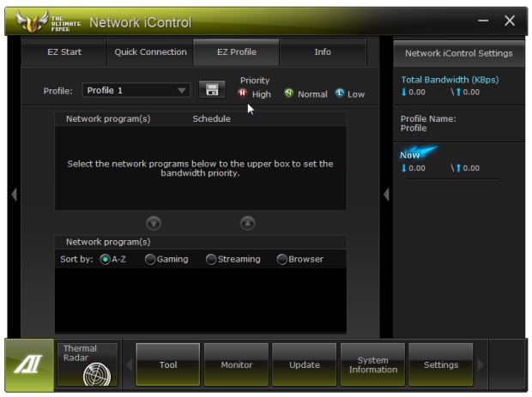Click the upper priority box instructions text
The image size is (532, 397).
coord(200,169)
